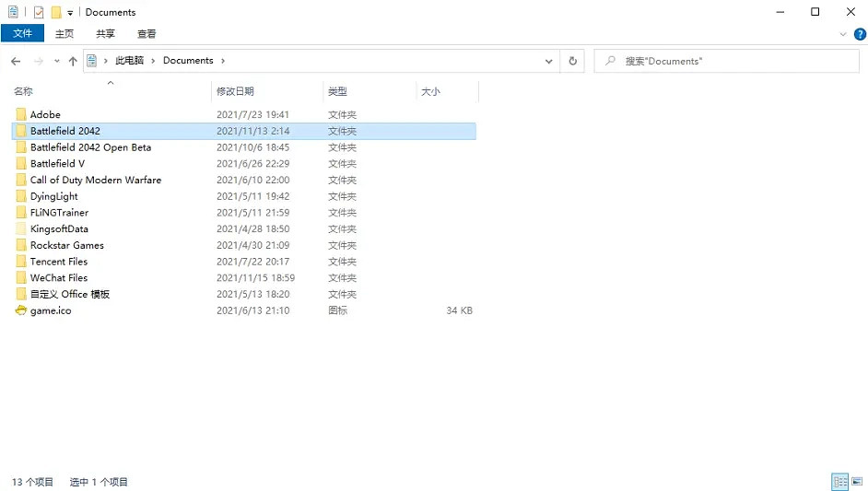This screenshot has height=491, width=868.
Task: Expand the chevron after Documents breadcrumb
Action: (223, 61)
